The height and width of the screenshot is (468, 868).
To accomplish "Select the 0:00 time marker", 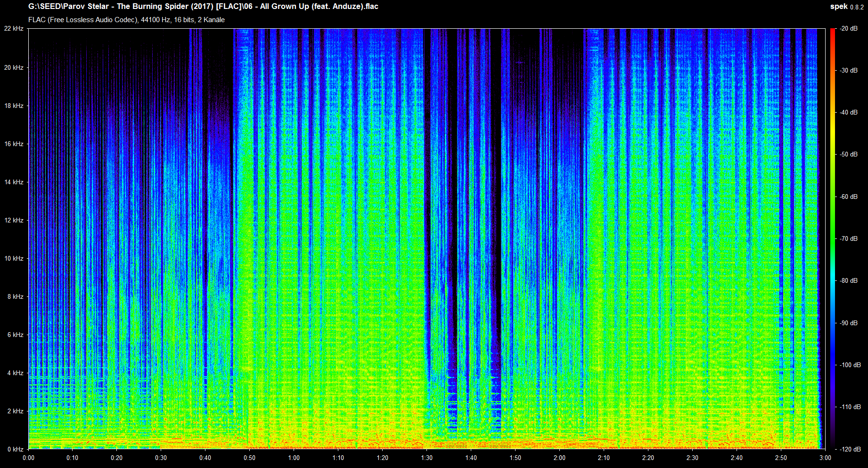I will [x=28, y=458].
